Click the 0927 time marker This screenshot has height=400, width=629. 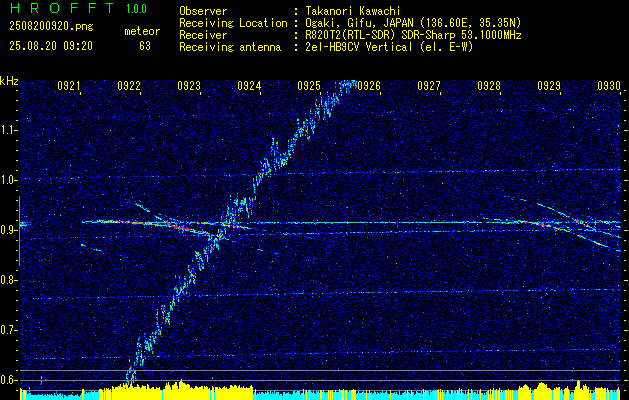429,85
